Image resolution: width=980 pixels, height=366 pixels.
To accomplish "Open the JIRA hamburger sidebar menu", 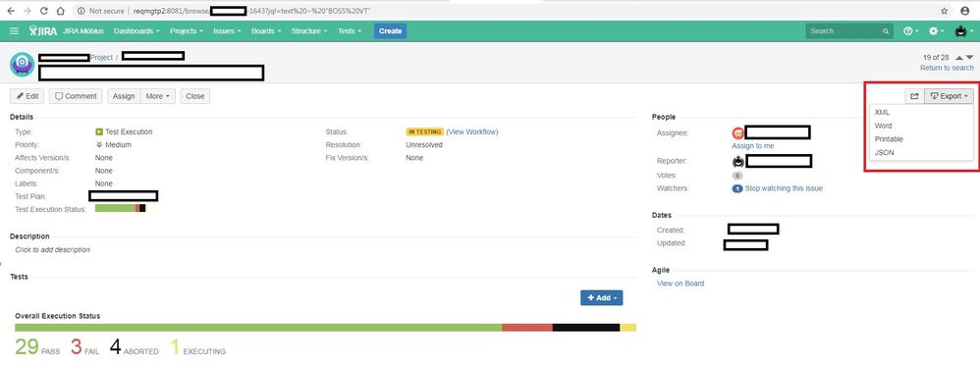I will pos(15,30).
